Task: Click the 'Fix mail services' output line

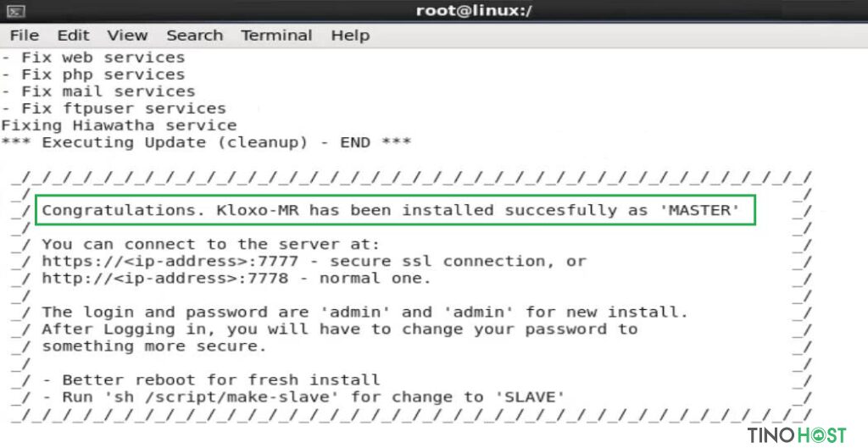Action: coord(98,91)
